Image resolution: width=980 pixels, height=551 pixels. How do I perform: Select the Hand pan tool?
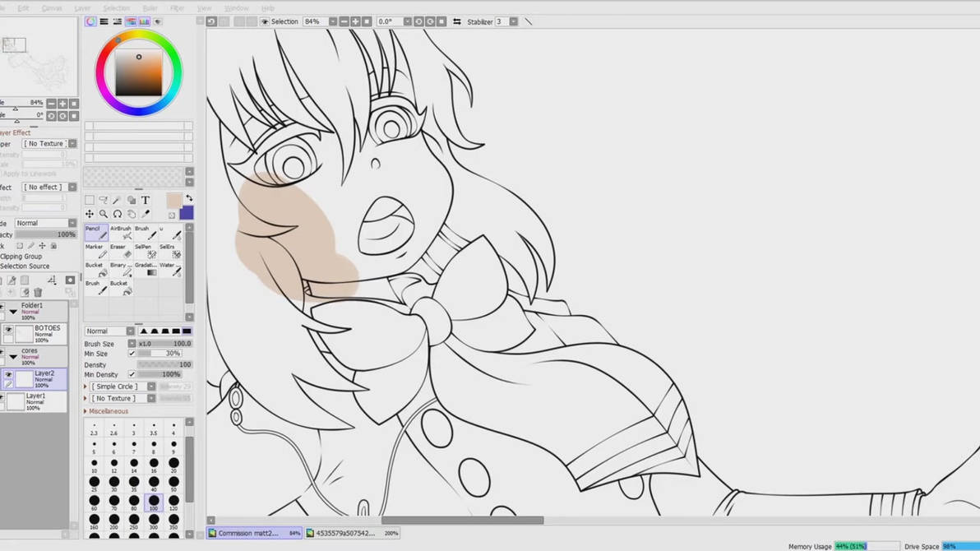coord(132,214)
